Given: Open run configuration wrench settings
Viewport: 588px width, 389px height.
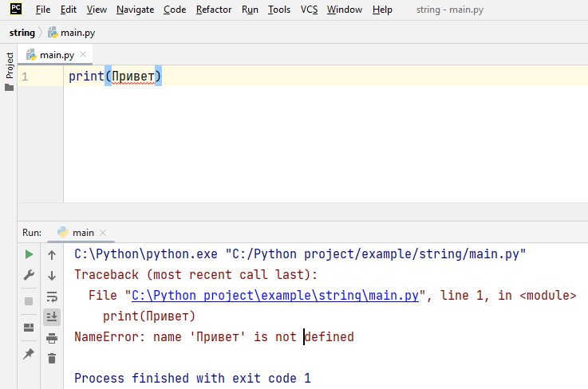Looking at the screenshot, I should [29, 276].
